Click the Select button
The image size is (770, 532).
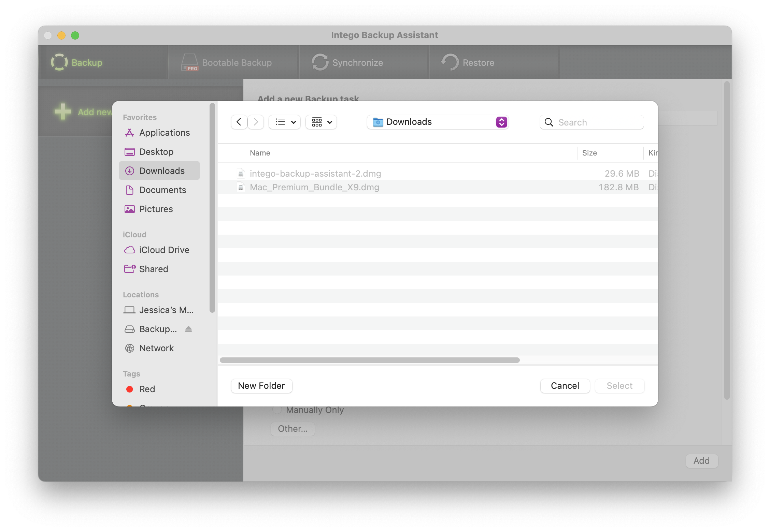(619, 386)
